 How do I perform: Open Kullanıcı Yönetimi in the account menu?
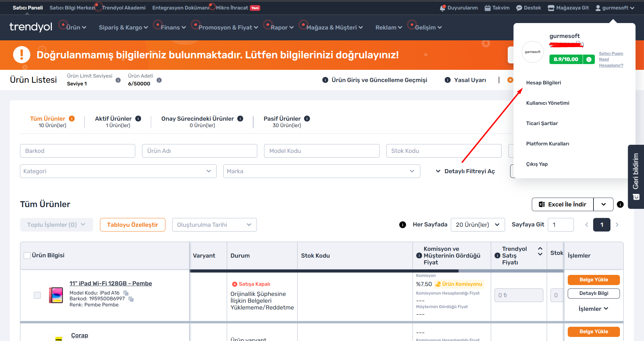(x=548, y=103)
